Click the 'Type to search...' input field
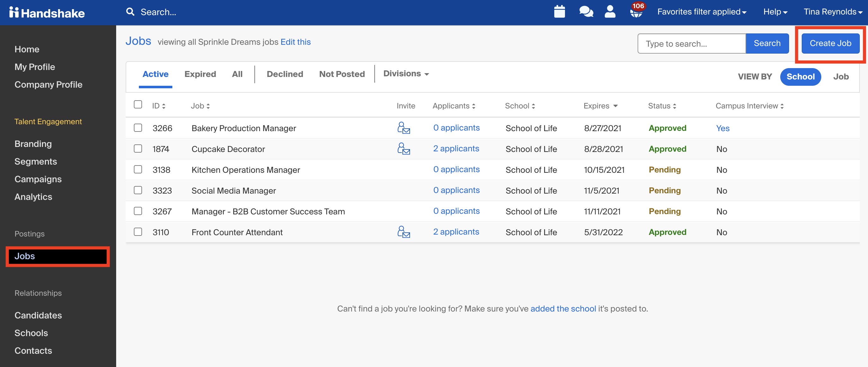 [692, 44]
